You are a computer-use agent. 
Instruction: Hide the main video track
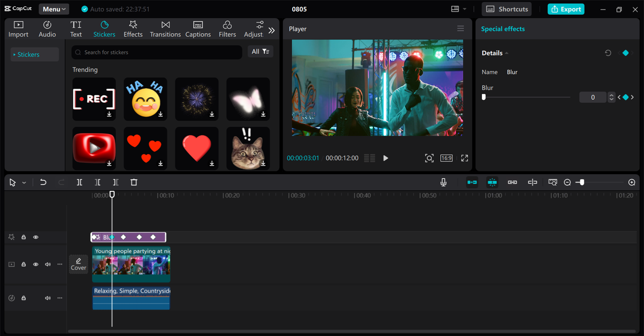pos(36,264)
